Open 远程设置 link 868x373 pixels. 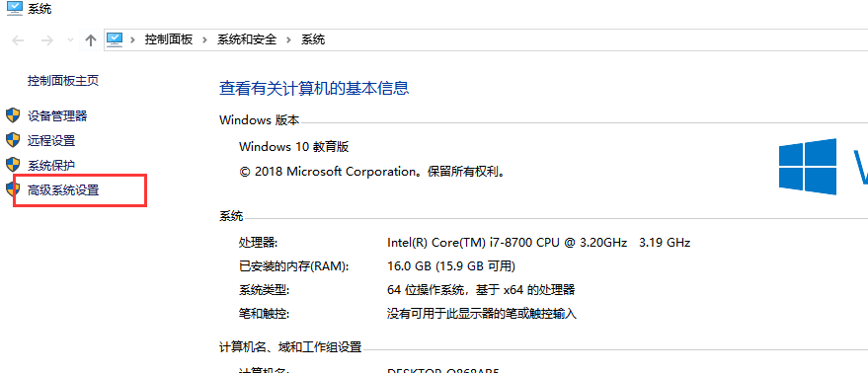pos(51,140)
